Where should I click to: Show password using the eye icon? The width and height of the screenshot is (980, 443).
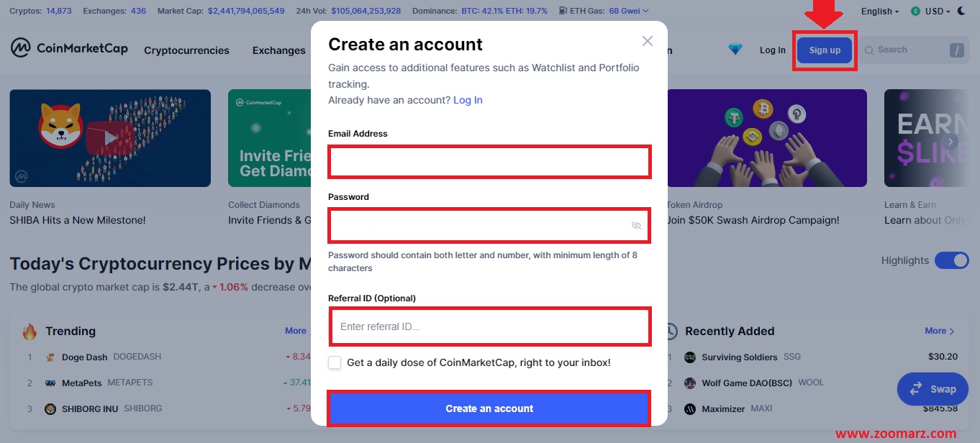[x=636, y=225]
